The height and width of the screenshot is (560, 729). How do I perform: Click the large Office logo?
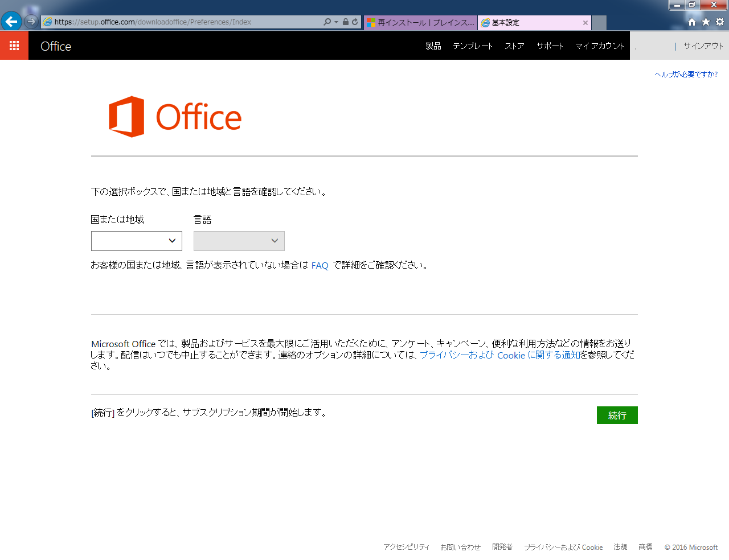point(175,117)
